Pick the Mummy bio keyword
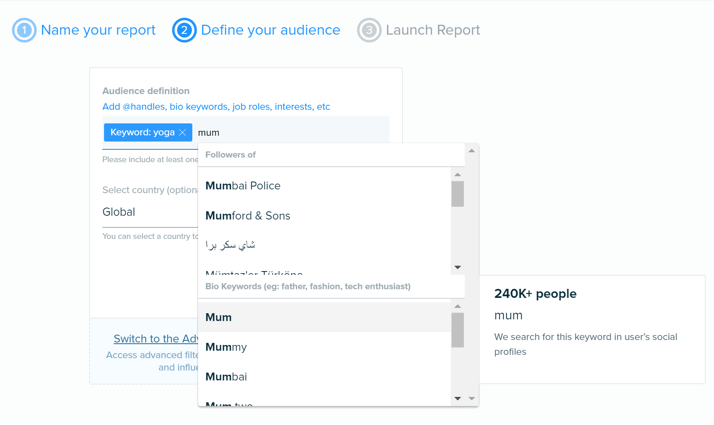The width and height of the screenshot is (714, 425). [324, 347]
